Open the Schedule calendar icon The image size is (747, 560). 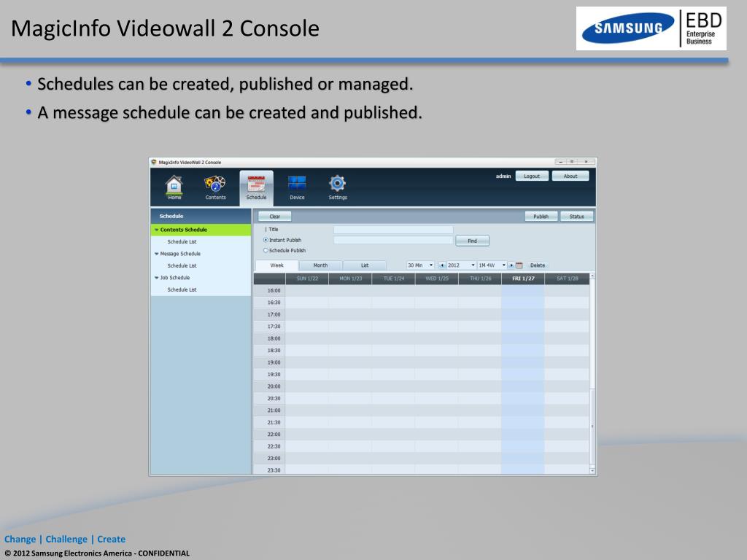click(x=256, y=184)
